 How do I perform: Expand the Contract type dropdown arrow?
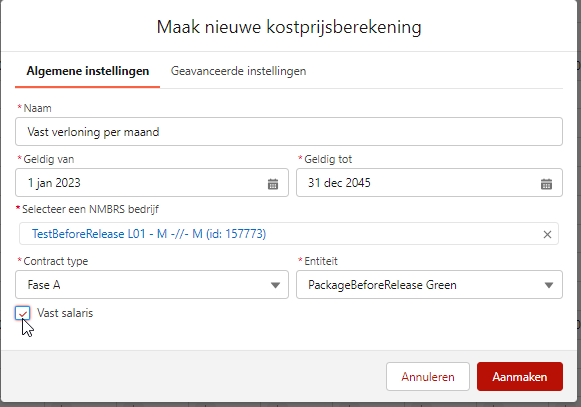point(275,285)
